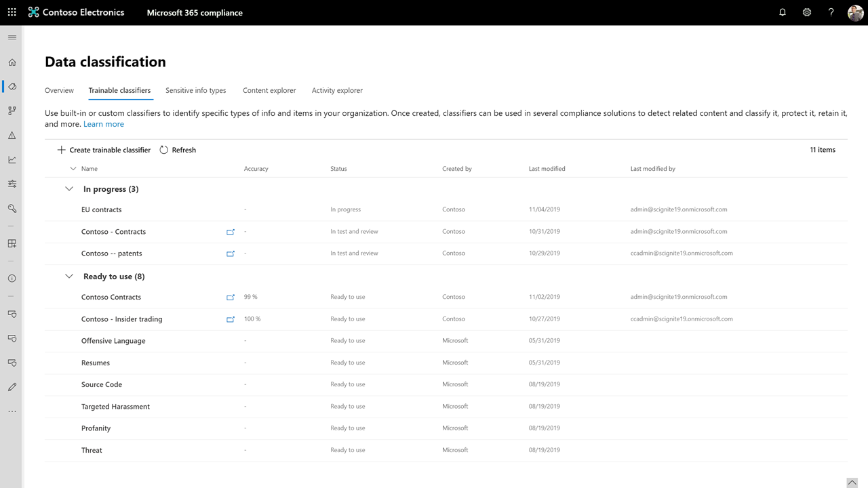The width and height of the screenshot is (868, 488).
Task: Switch to the Sensitive info types tab
Action: coord(195,90)
